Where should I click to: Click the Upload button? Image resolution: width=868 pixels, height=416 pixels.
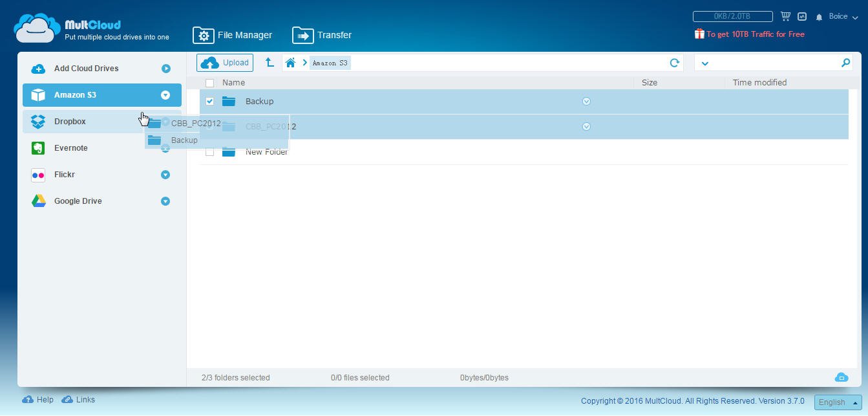pyautogui.click(x=225, y=63)
